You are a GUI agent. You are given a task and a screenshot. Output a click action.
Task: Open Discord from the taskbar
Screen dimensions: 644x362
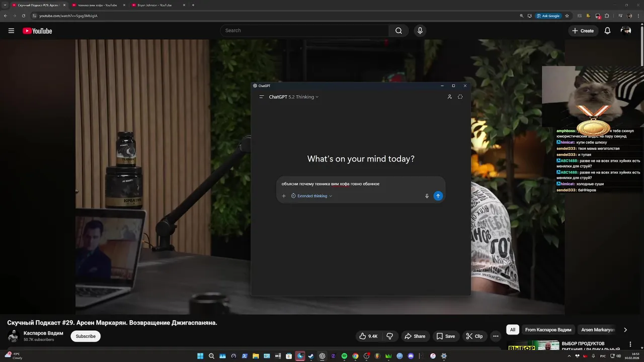pyautogui.click(x=411, y=356)
